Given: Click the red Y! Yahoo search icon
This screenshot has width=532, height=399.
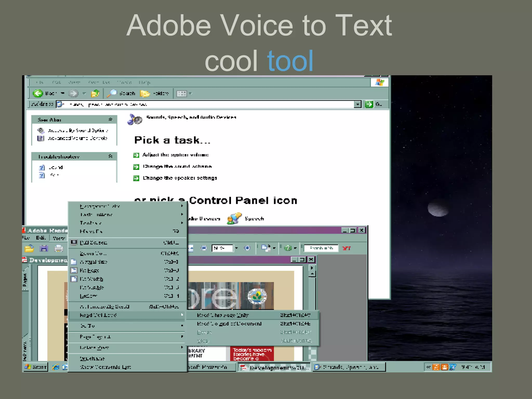Looking at the screenshot, I should (347, 248).
